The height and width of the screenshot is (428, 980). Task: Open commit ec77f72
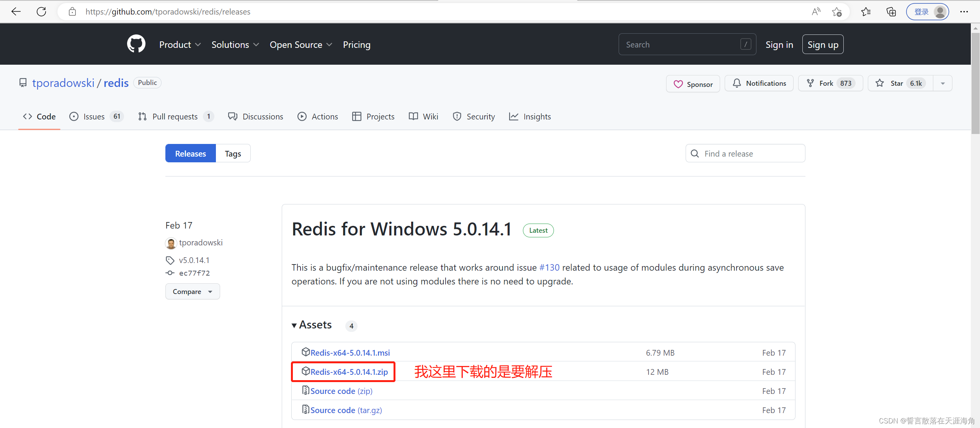[x=194, y=273]
